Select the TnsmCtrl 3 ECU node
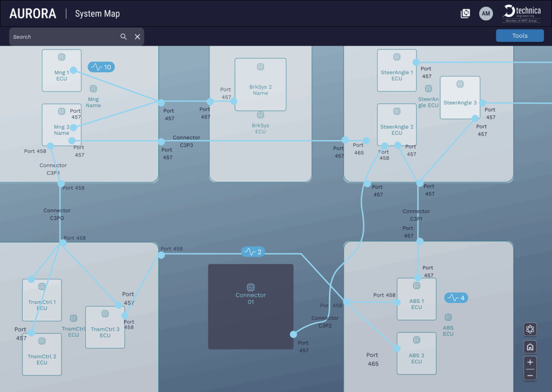 pos(105,327)
